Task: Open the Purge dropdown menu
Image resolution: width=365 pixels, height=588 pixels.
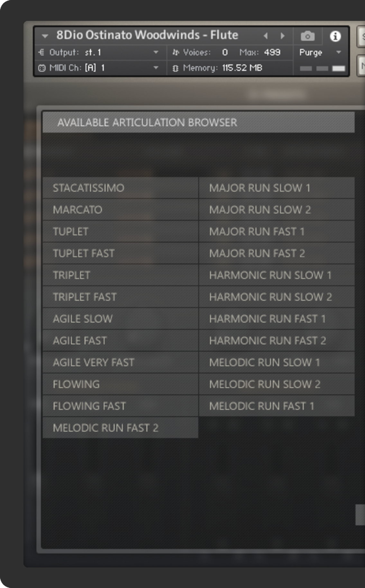Action: coord(338,52)
